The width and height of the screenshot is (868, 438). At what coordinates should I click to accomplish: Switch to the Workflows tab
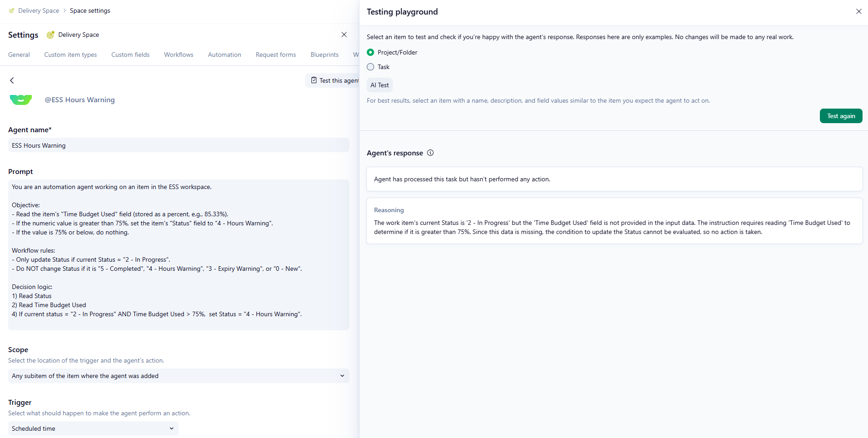(178, 55)
